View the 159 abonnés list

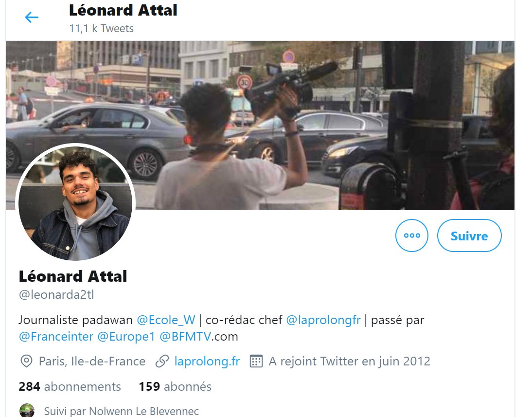click(175, 386)
